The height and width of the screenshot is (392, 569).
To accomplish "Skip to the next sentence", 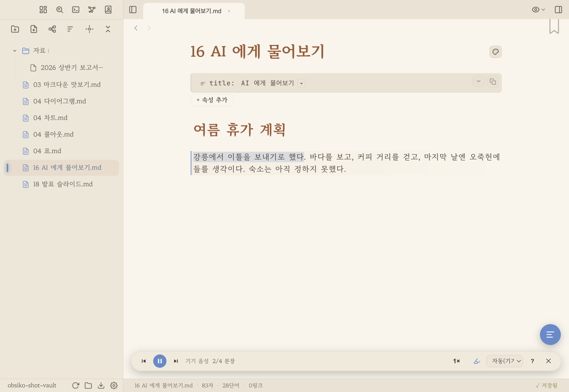I will [x=176, y=361].
